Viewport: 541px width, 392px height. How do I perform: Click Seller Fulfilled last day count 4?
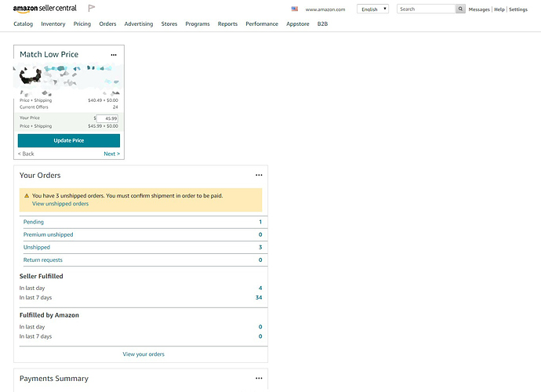point(260,289)
